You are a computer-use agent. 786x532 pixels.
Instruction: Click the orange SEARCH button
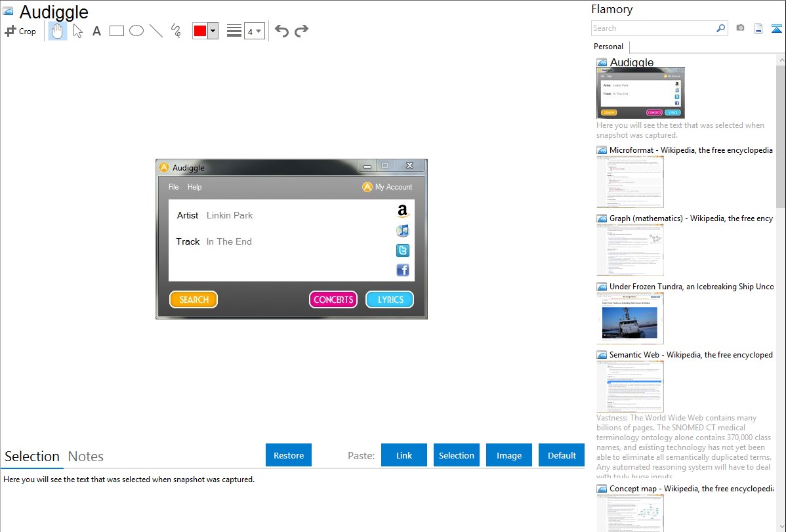(194, 299)
